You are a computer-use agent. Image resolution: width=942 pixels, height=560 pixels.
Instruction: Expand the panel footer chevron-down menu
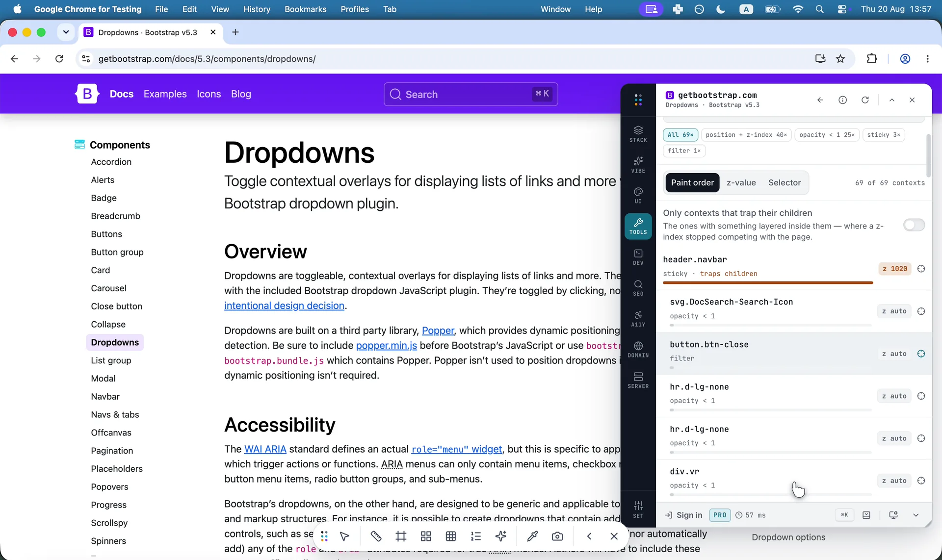[x=916, y=515]
